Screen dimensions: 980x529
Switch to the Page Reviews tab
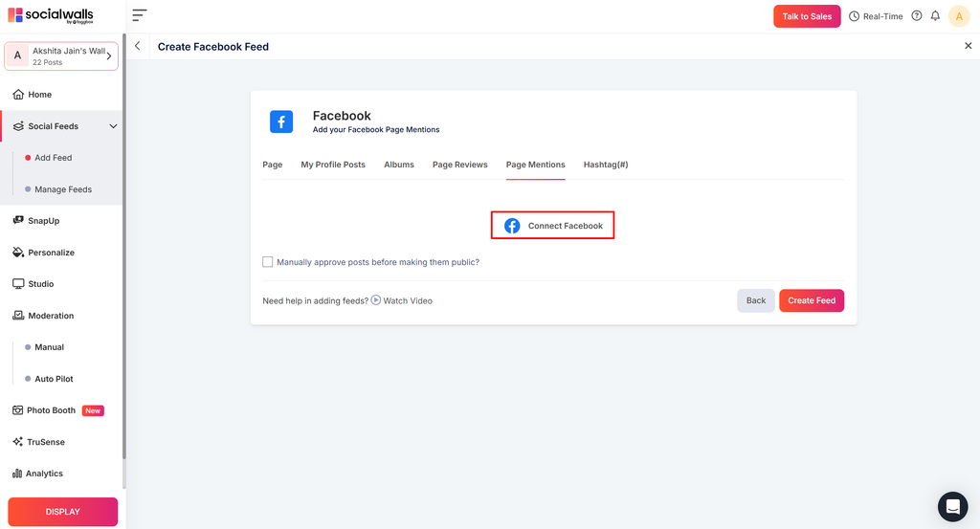point(460,165)
